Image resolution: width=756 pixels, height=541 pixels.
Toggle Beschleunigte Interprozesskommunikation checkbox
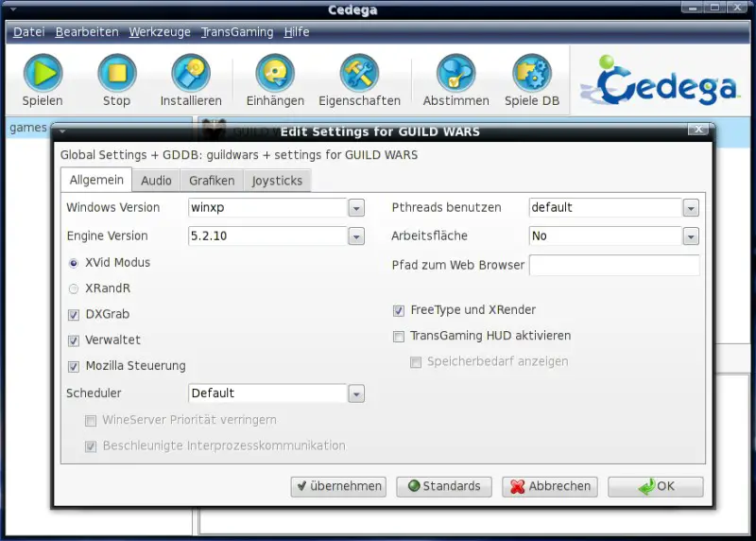point(91,446)
